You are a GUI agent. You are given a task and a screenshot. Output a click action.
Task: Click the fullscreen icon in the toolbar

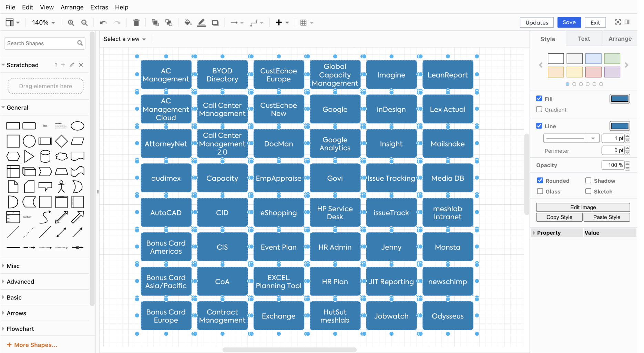pos(618,22)
